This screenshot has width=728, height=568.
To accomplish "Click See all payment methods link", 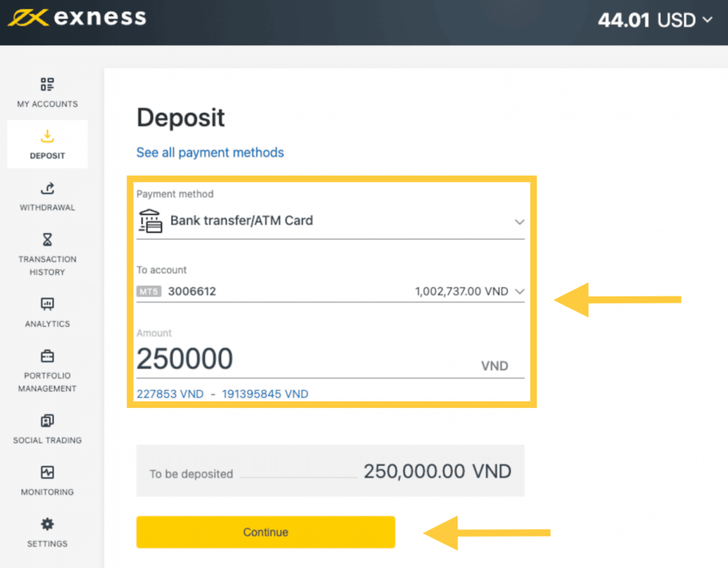I will [210, 152].
